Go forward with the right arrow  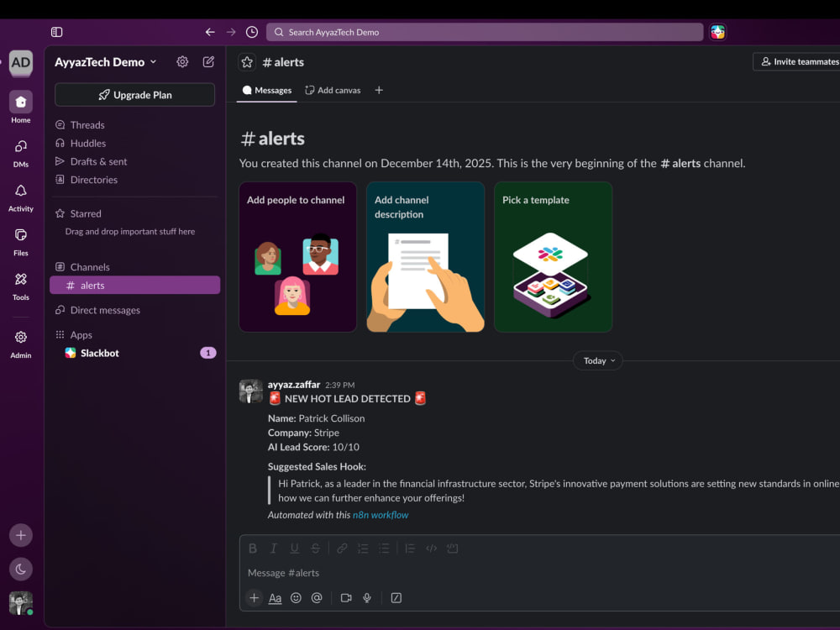(x=231, y=32)
